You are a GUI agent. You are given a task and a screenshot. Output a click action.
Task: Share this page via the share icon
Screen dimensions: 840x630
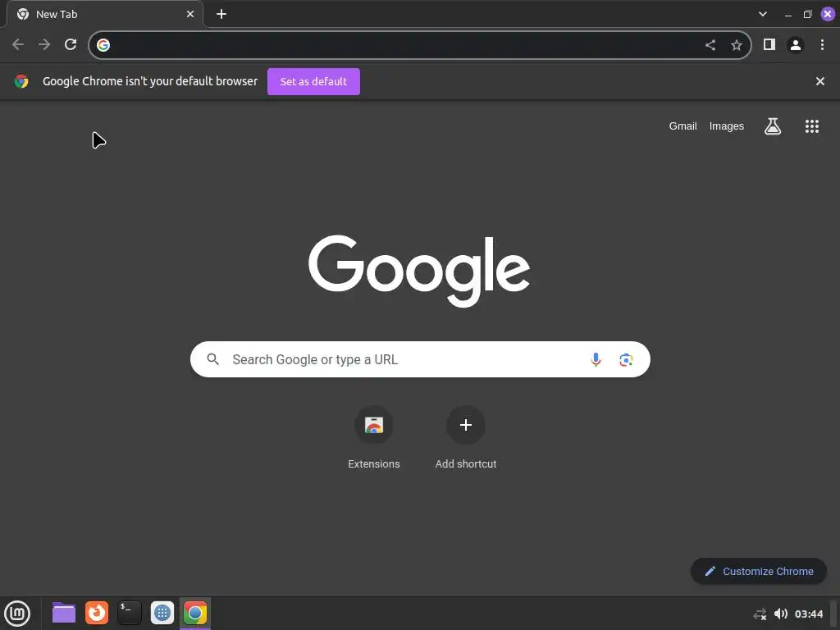710,45
